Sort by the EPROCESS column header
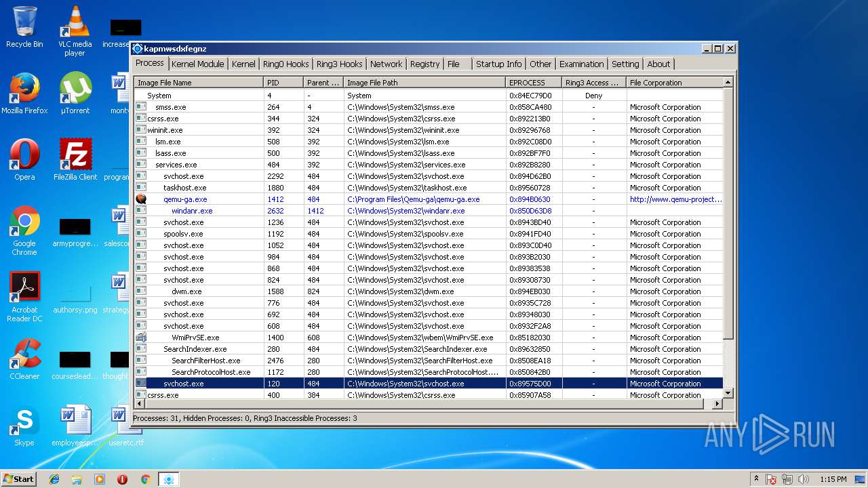The image size is (868, 488). (x=534, y=83)
